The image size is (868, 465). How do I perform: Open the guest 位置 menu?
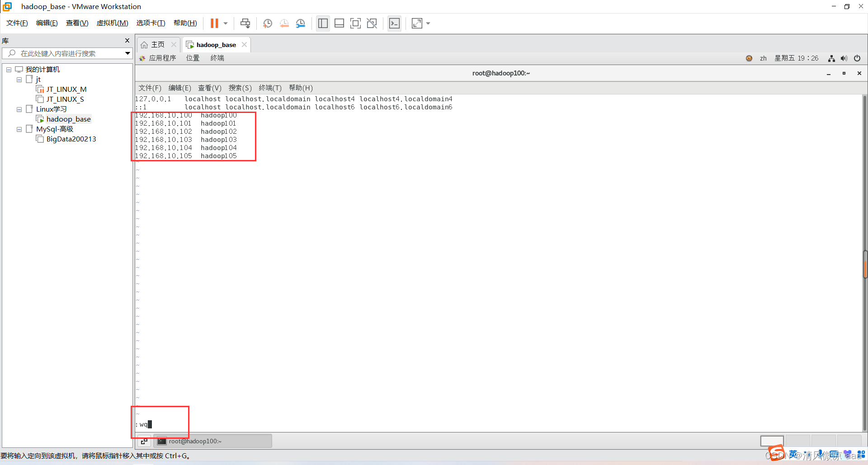click(x=193, y=58)
